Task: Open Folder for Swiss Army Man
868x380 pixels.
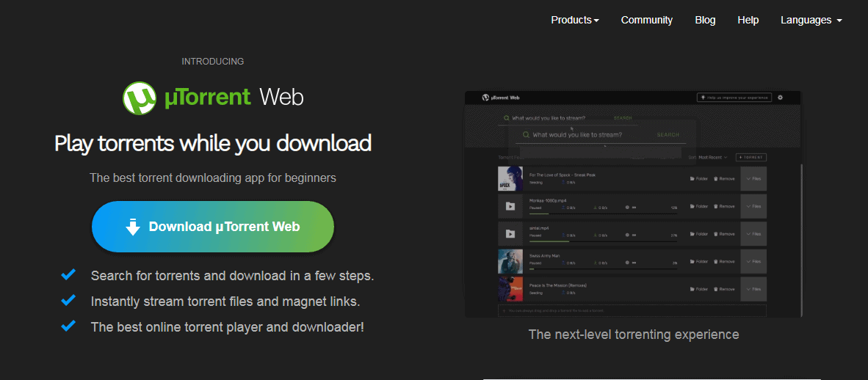Action: pyautogui.click(x=698, y=261)
